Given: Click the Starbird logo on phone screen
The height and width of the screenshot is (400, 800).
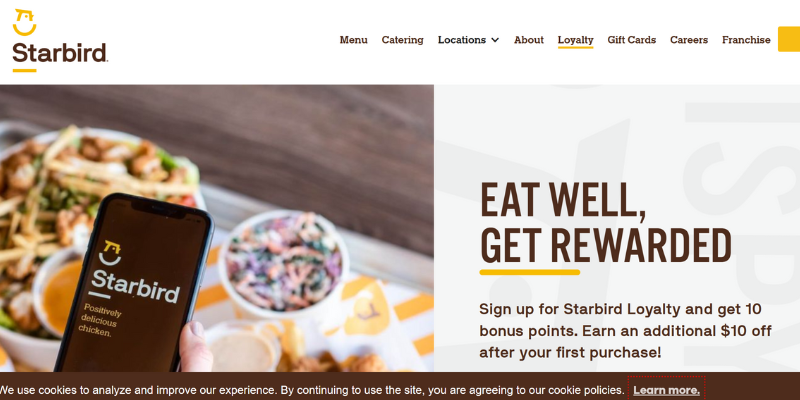Looking at the screenshot, I should 134,273.
